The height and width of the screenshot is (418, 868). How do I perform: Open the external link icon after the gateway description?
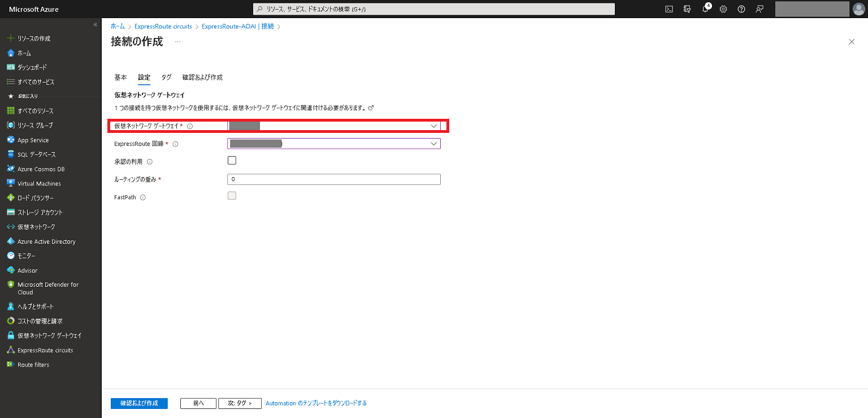[371, 107]
